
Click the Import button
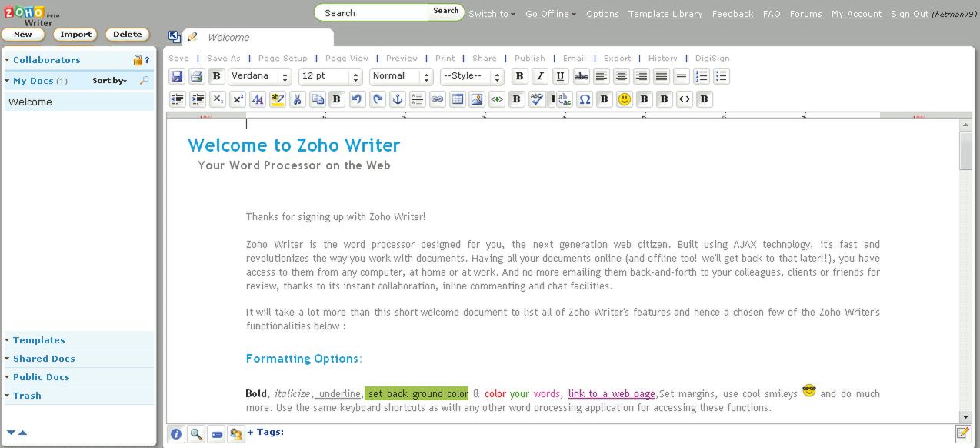click(x=76, y=35)
